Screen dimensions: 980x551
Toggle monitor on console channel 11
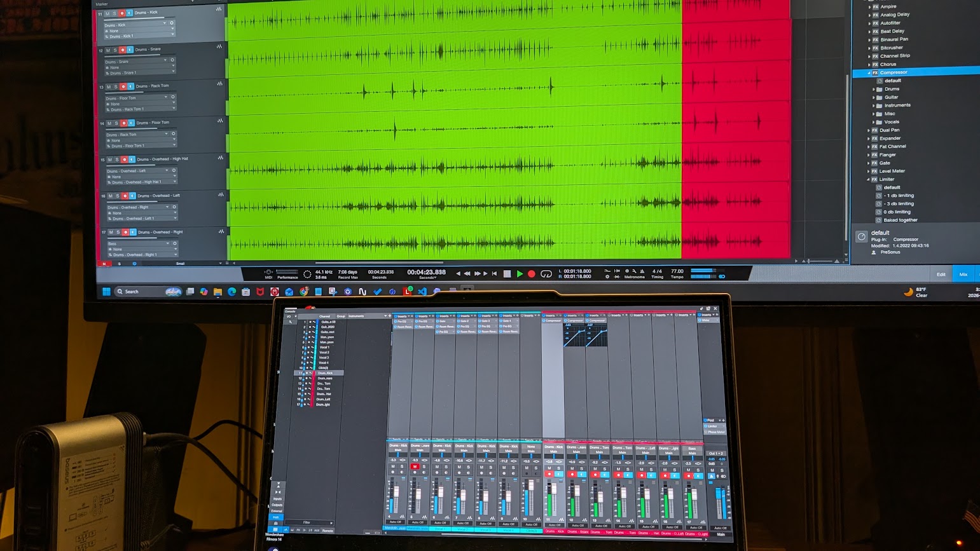(559, 475)
